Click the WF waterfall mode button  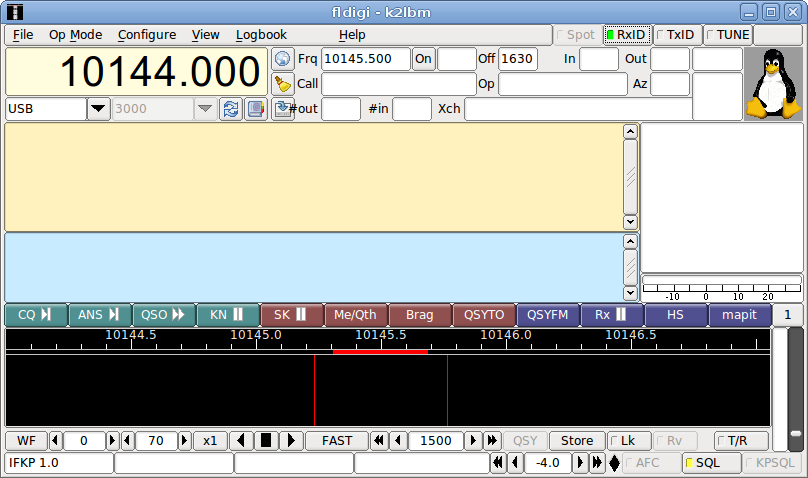pos(26,441)
